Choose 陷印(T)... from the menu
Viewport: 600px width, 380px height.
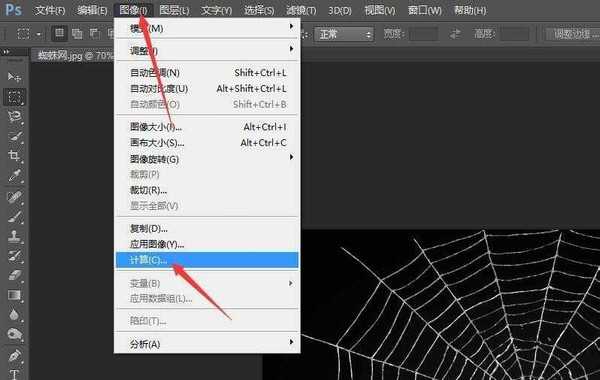(x=207, y=321)
